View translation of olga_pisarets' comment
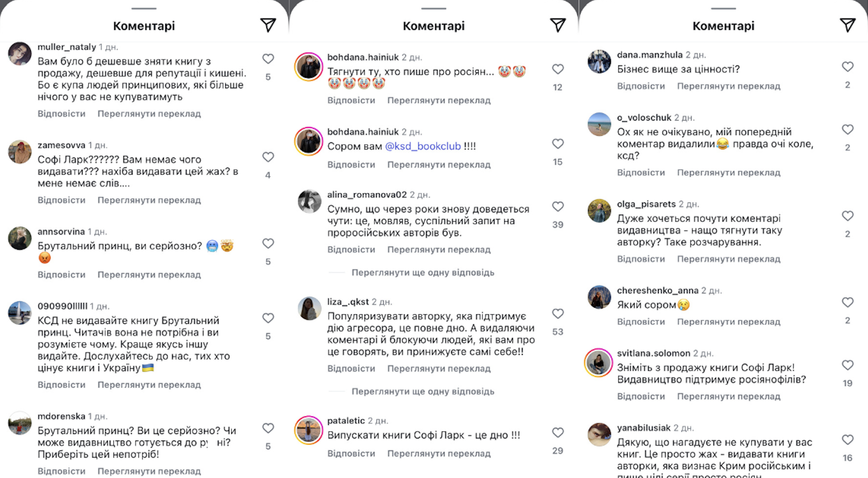Viewport: 868px width, 478px height. 729,259
